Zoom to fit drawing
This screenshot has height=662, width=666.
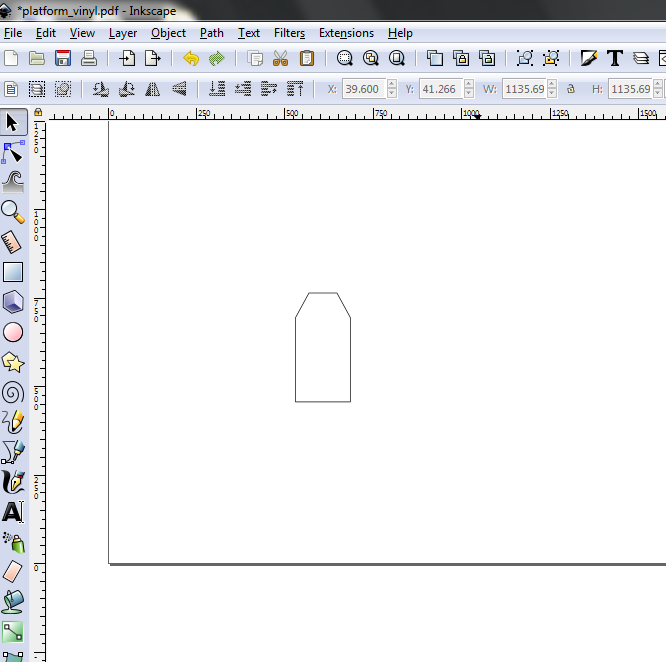pyautogui.click(x=371, y=58)
